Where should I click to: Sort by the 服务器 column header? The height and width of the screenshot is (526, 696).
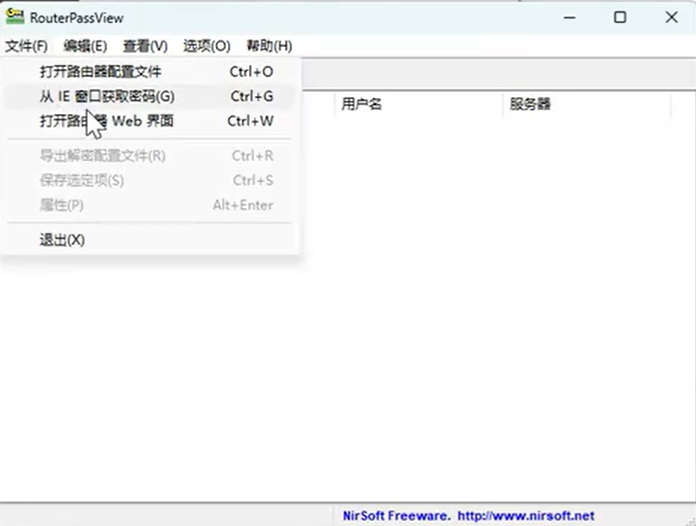coord(587,104)
